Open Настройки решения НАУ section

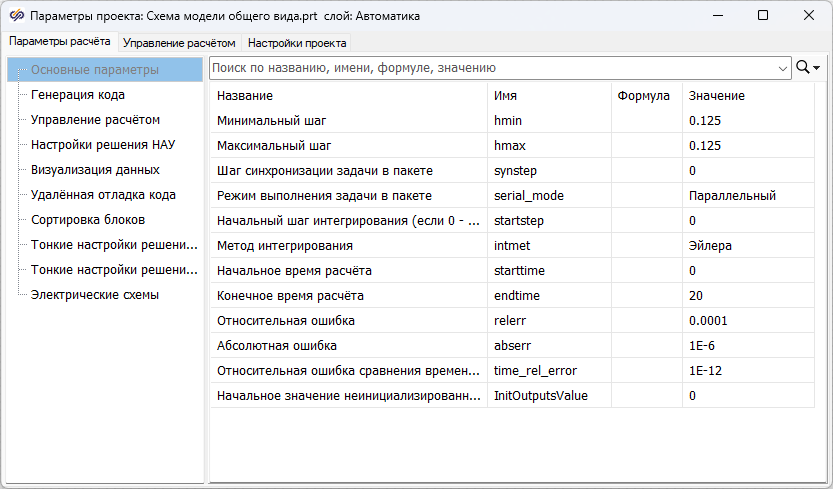[103, 145]
